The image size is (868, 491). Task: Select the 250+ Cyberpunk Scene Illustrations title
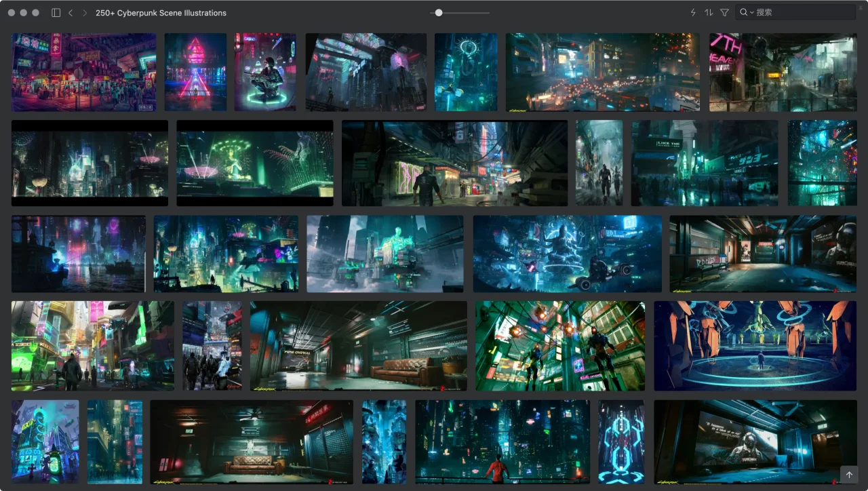point(161,13)
